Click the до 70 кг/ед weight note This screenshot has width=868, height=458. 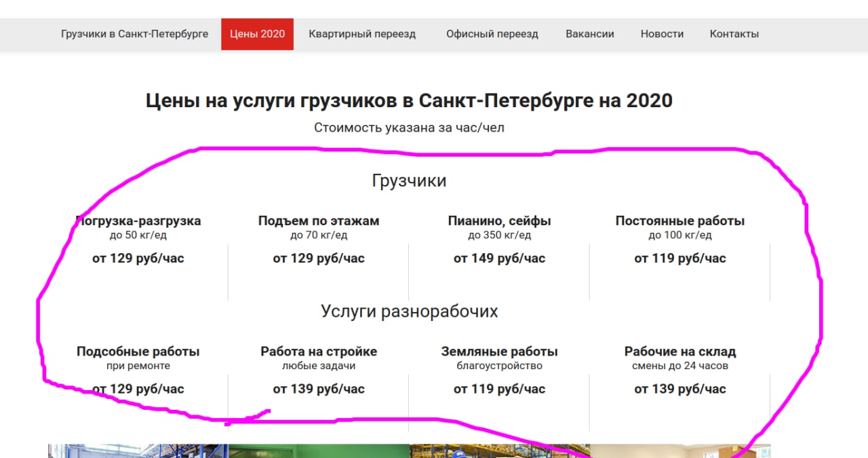319,235
